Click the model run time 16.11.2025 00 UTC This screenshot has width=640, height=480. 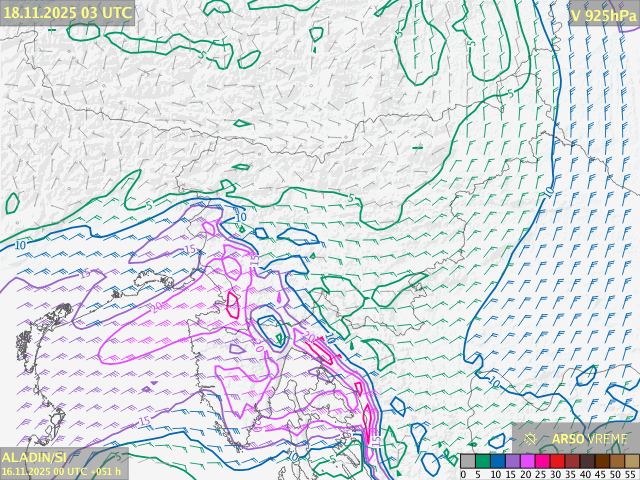(60, 471)
